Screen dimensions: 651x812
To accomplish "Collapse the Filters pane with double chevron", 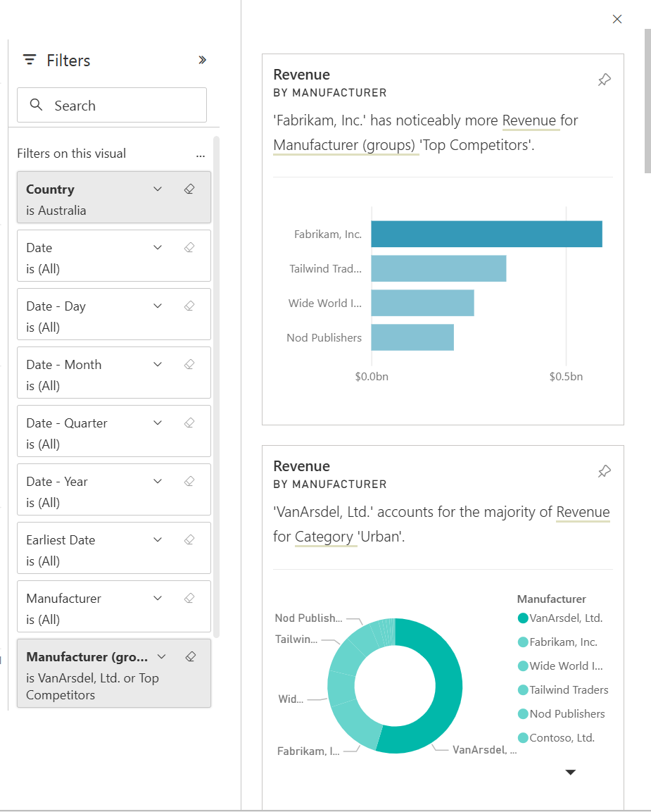I will click(x=203, y=60).
